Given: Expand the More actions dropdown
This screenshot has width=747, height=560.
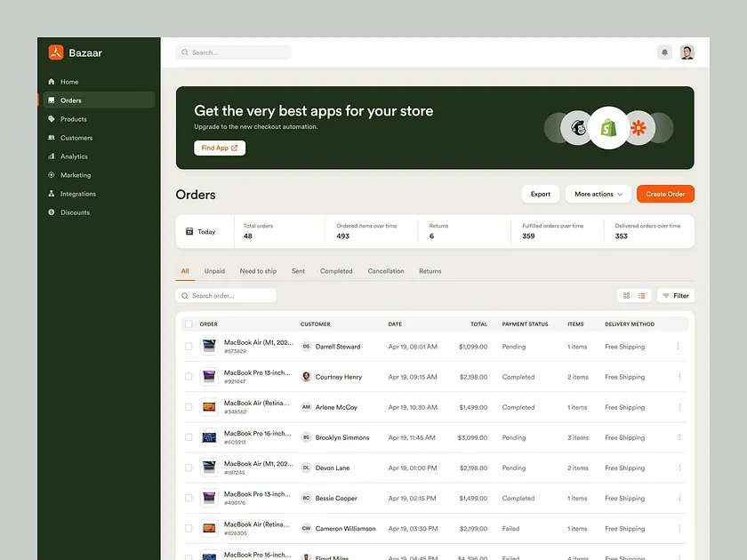Looking at the screenshot, I should click(598, 194).
